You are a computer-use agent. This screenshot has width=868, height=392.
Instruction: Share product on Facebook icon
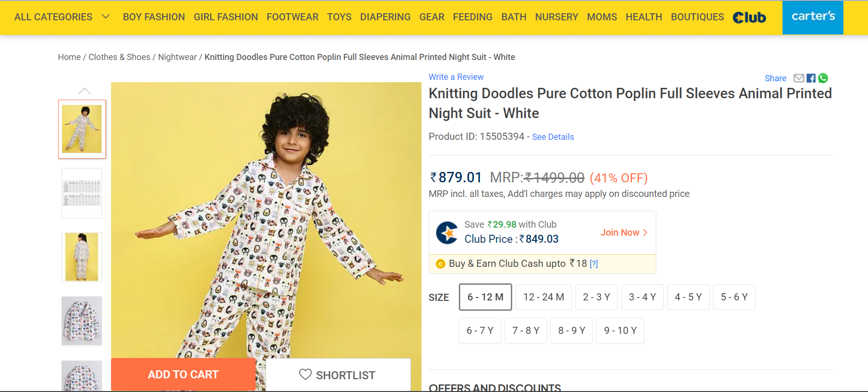(x=811, y=78)
